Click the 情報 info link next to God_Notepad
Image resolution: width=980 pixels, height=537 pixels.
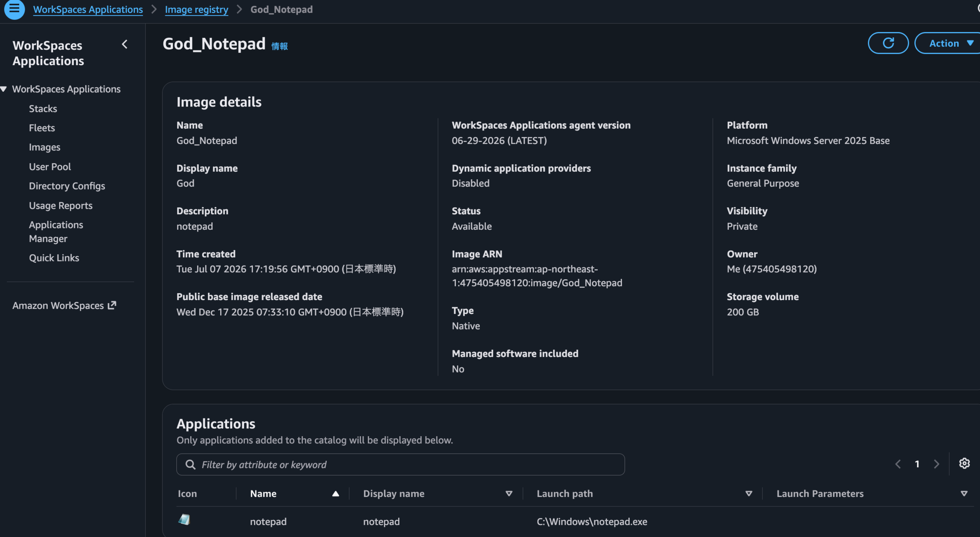[x=279, y=46]
